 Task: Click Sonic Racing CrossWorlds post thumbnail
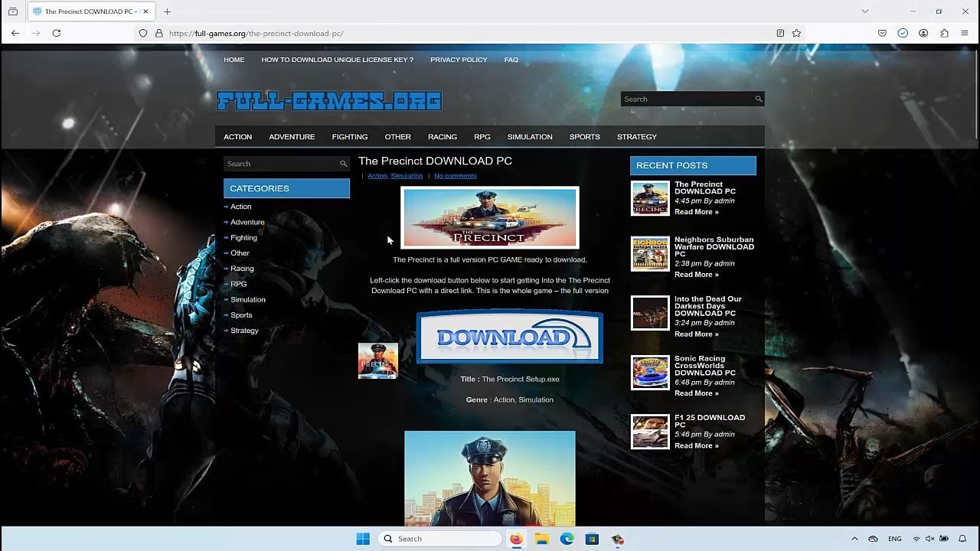click(x=650, y=373)
